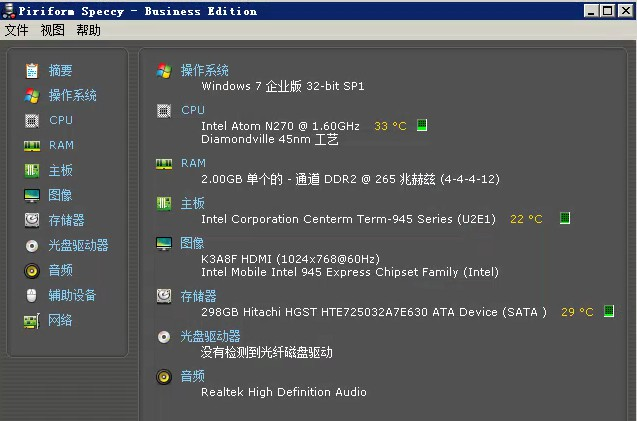
Task: Click the 光盘驱动器 disc icon in sidebar
Action: pyautogui.click(x=32, y=246)
